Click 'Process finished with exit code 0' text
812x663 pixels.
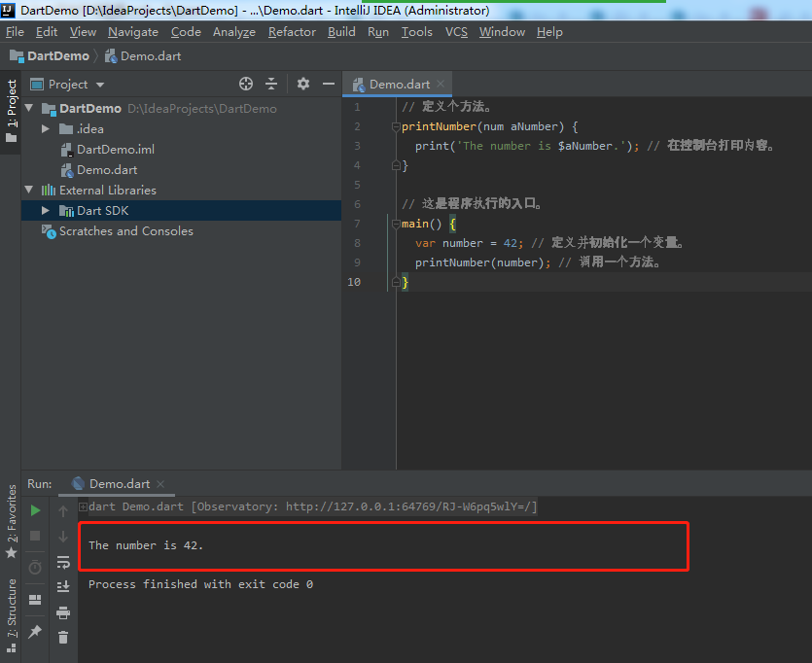[201, 584]
